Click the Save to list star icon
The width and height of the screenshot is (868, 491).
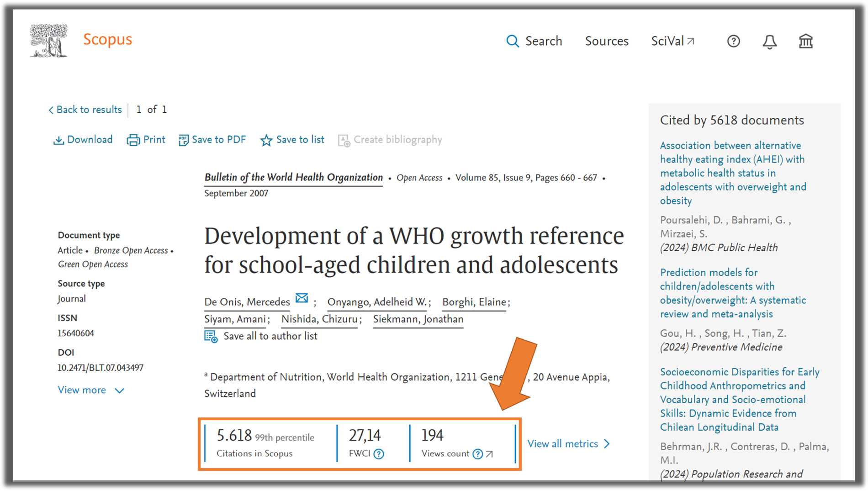(266, 140)
